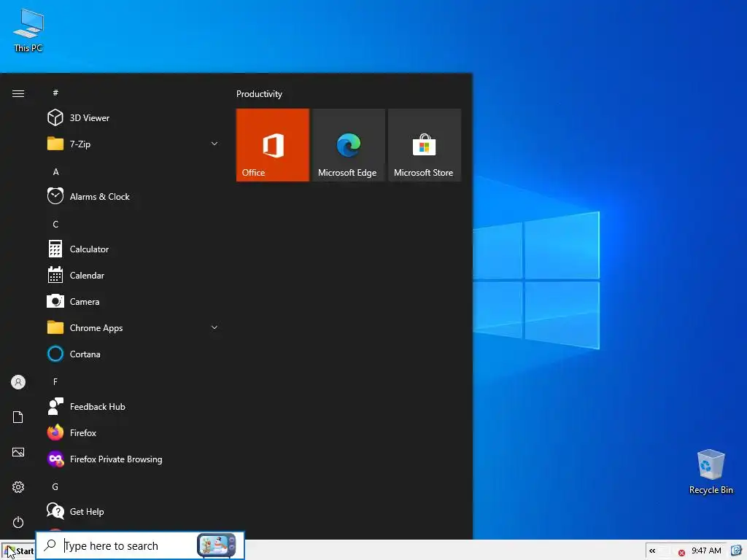Image resolution: width=747 pixels, height=560 pixels.
Task: Click the 9:47 AM taskbar clock
Action: pos(706,551)
